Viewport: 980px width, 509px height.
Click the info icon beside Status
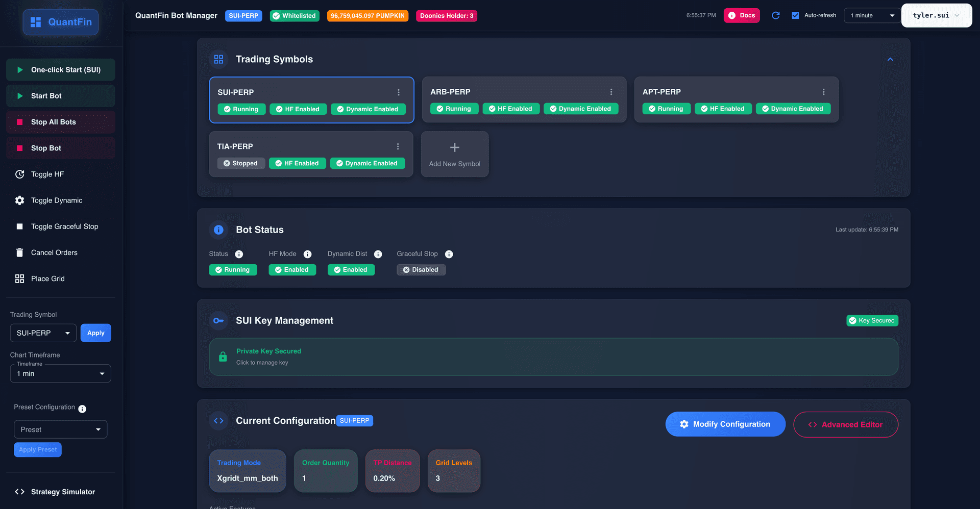click(x=239, y=254)
